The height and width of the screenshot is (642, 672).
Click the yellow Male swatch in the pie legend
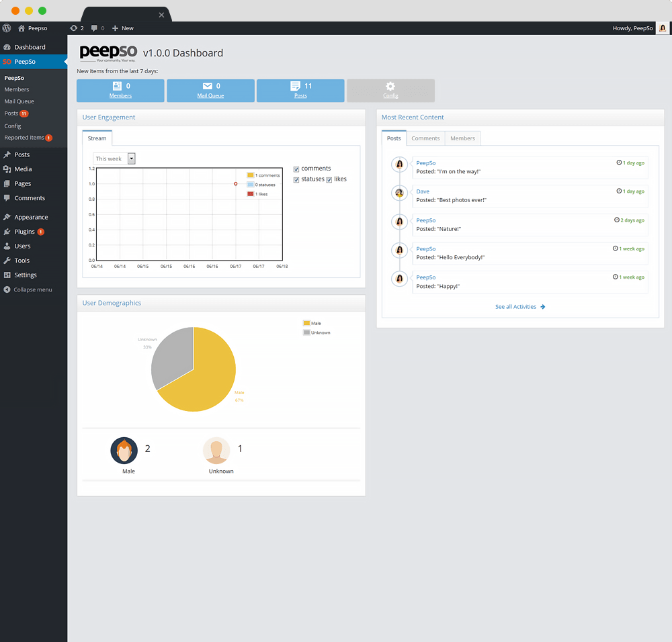[x=306, y=323]
